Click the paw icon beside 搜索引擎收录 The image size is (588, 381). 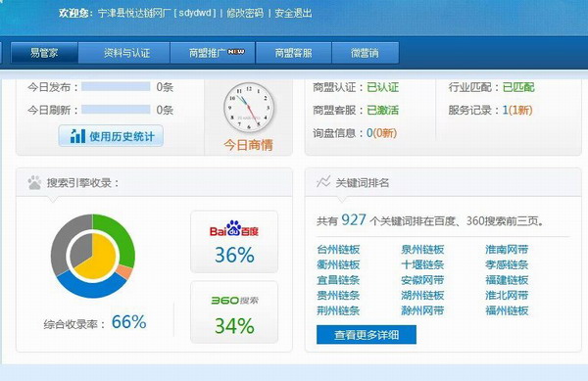pos(34,182)
